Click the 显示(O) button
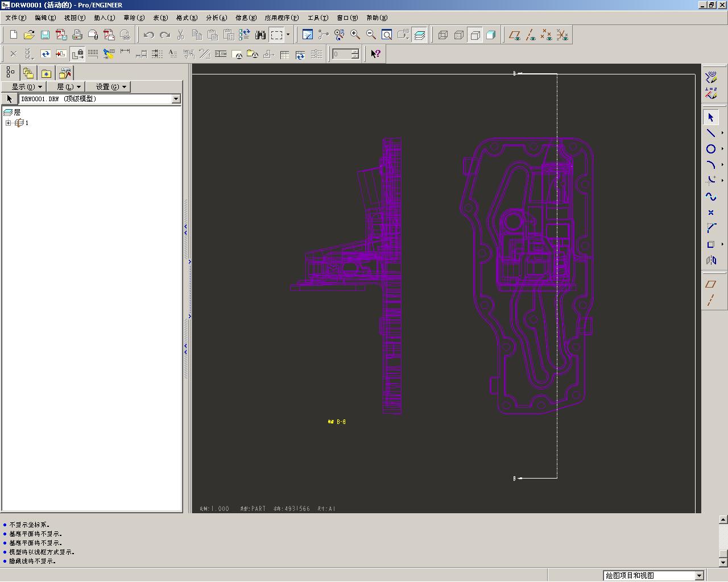Viewport: 728px width, 582px height. tap(27, 87)
